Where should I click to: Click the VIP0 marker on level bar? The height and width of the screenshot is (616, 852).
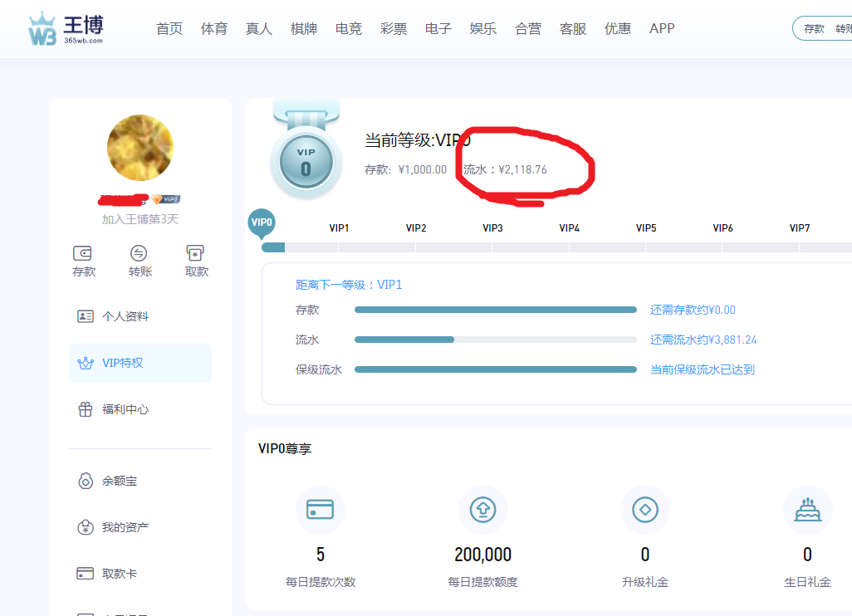click(262, 222)
